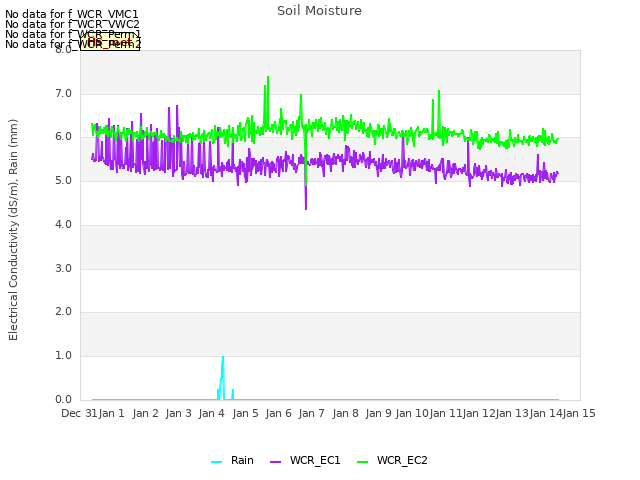
Task: Click the 0.0 y-axis tick label
Action: pyautogui.click(x=63, y=399)
